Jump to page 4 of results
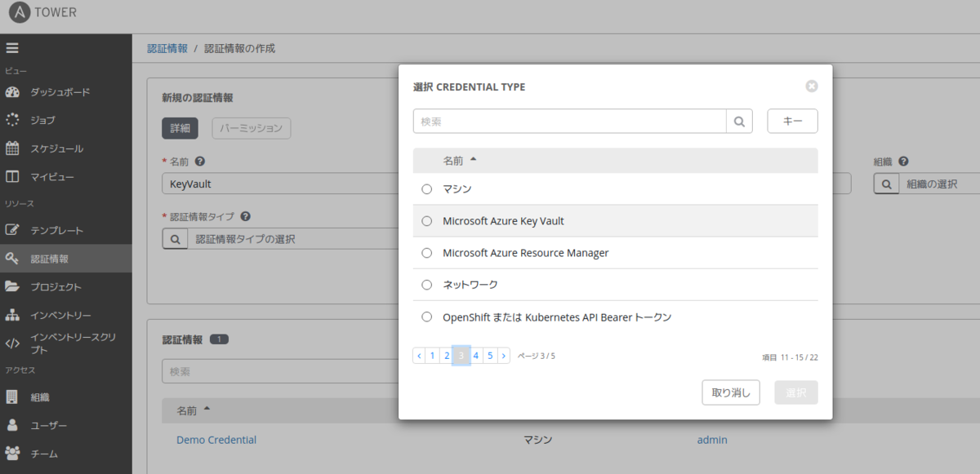 pos(475,356)
